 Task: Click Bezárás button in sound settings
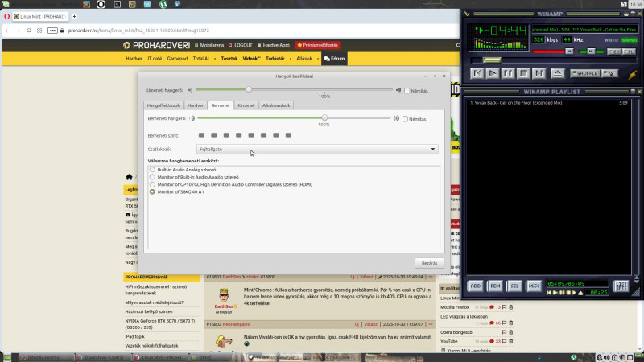(429, 263)
